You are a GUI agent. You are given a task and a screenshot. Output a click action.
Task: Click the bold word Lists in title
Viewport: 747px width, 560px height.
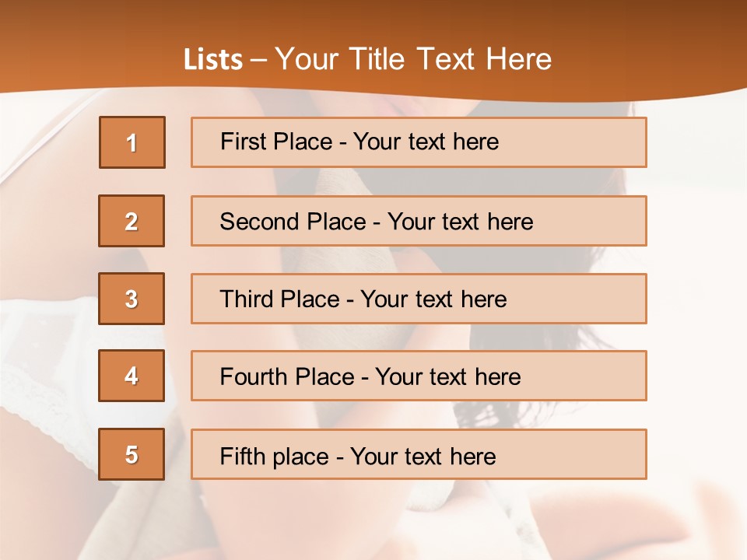coord(213,60)
